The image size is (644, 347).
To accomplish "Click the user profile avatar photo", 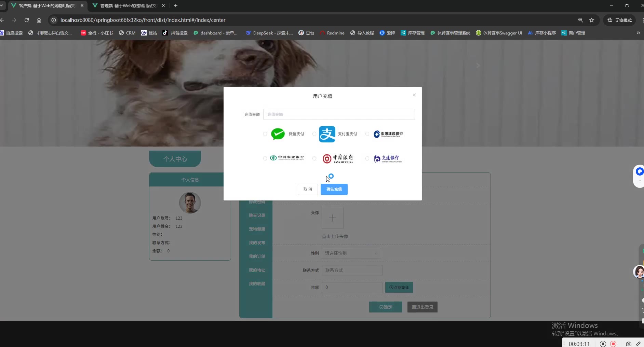I will click(x=190, y=203).
